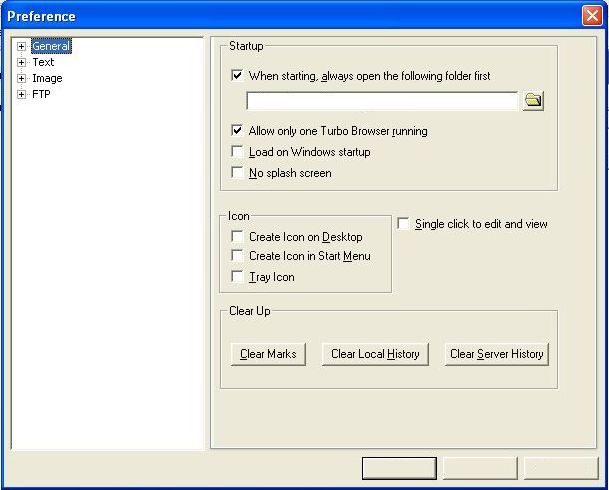Uncheck 'always open the following folder first'
The width and height of the screenshot is (609, 490).
237,75
